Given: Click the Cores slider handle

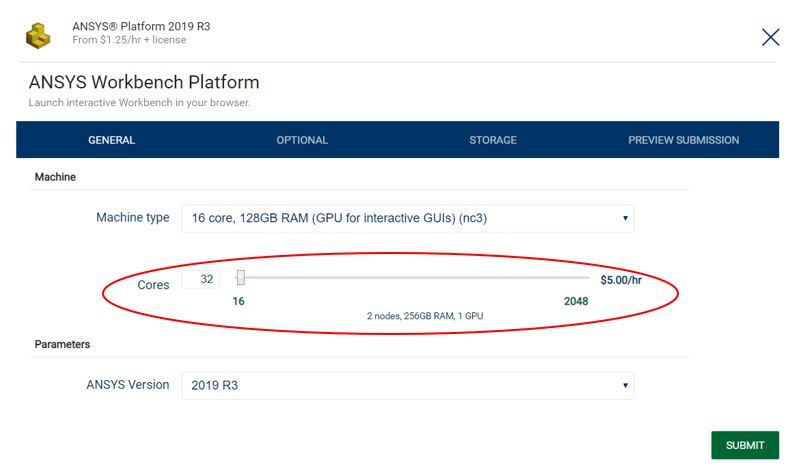Looking at the screenshot, I should click(x=241, y=278).
